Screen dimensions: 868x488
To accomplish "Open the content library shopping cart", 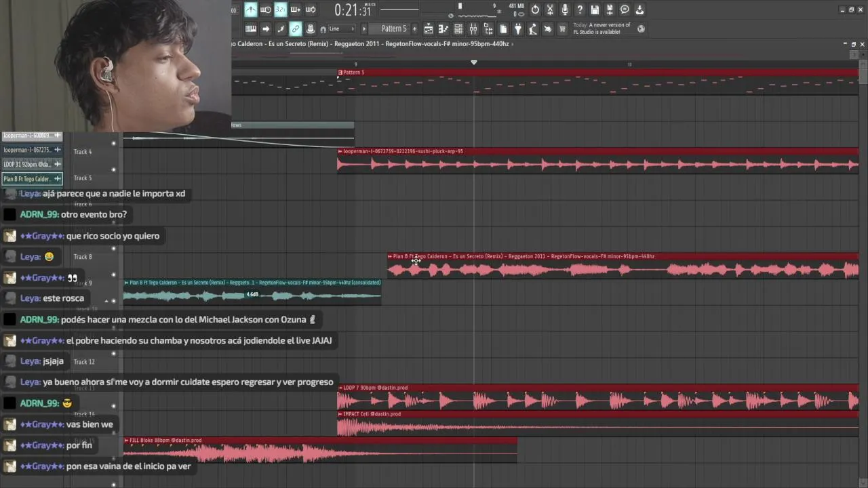I will [562, 28].
